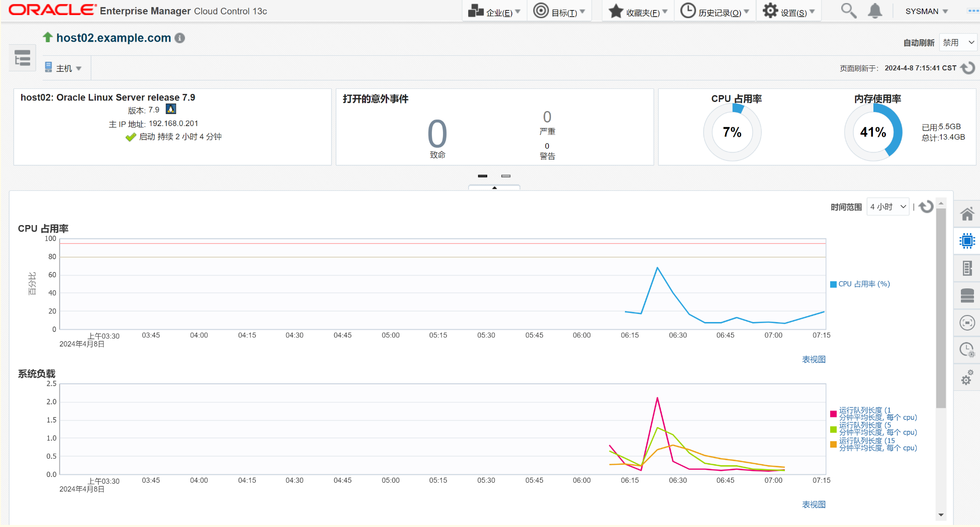Screen dimensions: 980x527
Task: Open the 历史记录(O) History menu
Action: click(714, 11)
